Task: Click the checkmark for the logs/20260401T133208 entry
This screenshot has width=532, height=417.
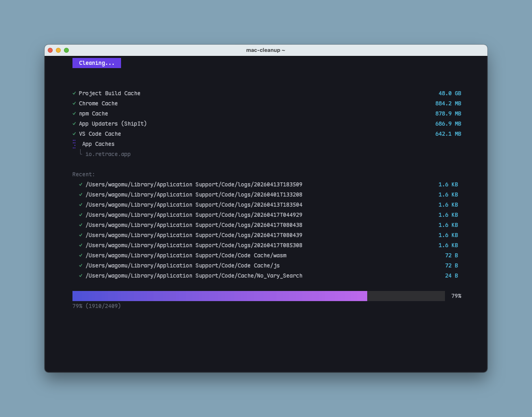Action: pos(81,195)
